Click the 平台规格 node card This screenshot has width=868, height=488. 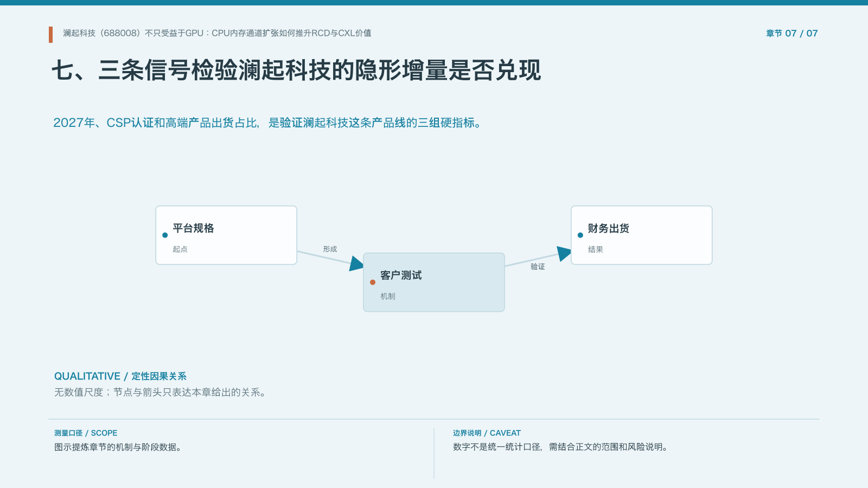point(226,235)
